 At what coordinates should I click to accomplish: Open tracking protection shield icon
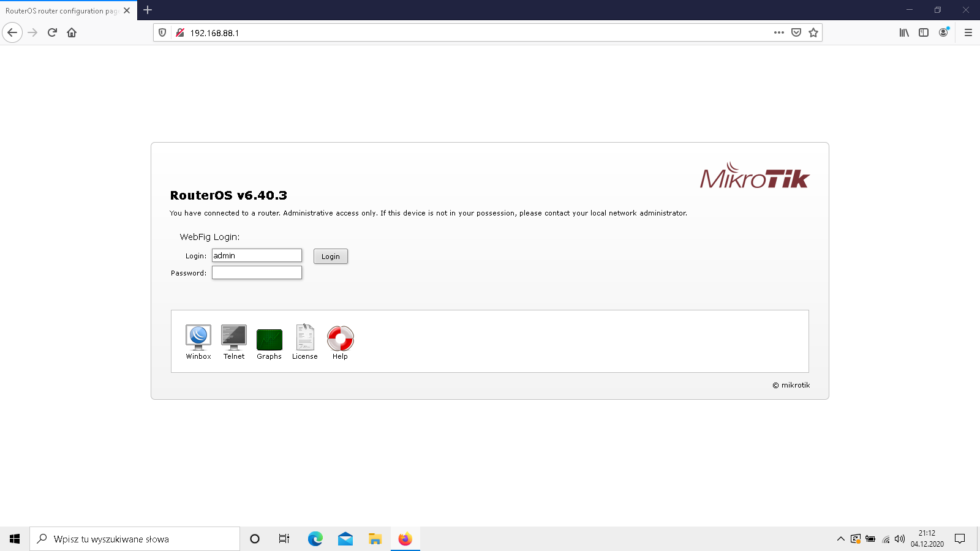coord(162,32)
